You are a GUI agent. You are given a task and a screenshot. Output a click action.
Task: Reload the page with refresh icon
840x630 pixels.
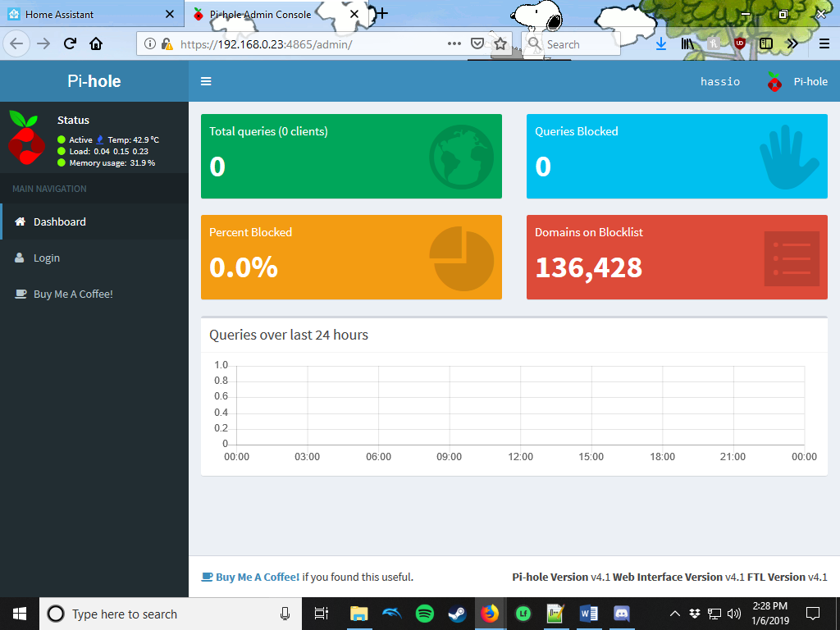pos(69,43)
